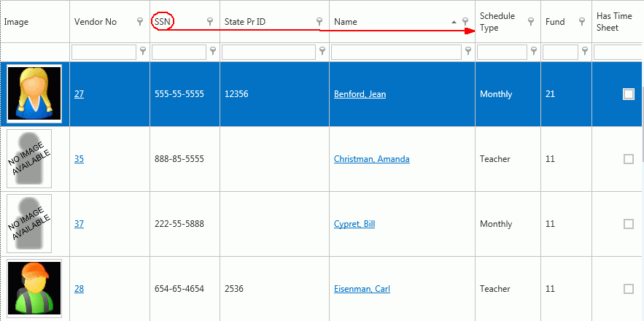The height and width of the screenshot is (321, 644).
Task: Select Fund value 11 in Eisenman row
Action: (x=550, y=289)
